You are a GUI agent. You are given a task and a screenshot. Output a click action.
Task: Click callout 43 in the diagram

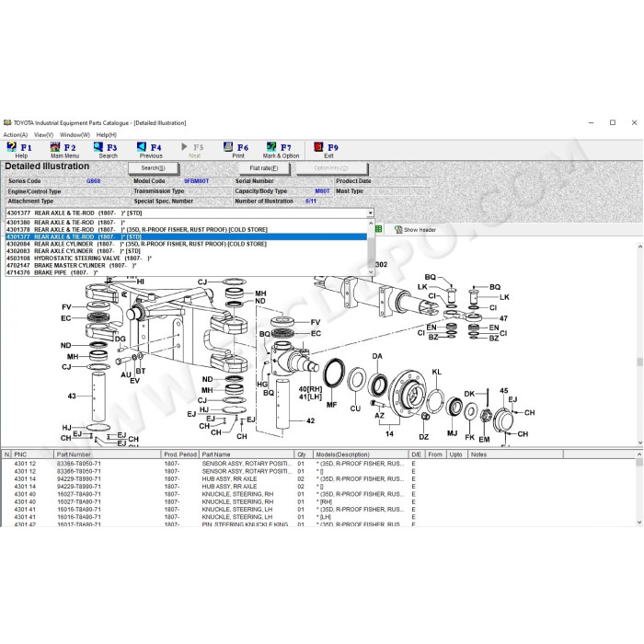72,396
